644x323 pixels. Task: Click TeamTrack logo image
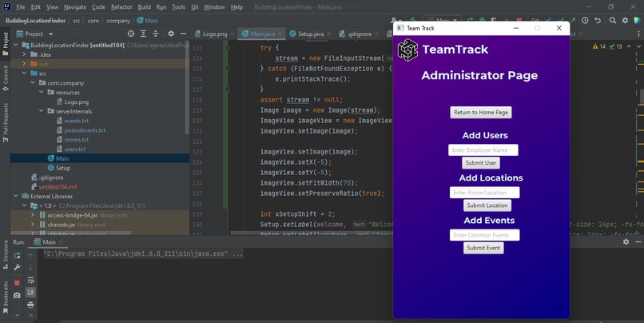pyautogui.click(x=407, y=50)
